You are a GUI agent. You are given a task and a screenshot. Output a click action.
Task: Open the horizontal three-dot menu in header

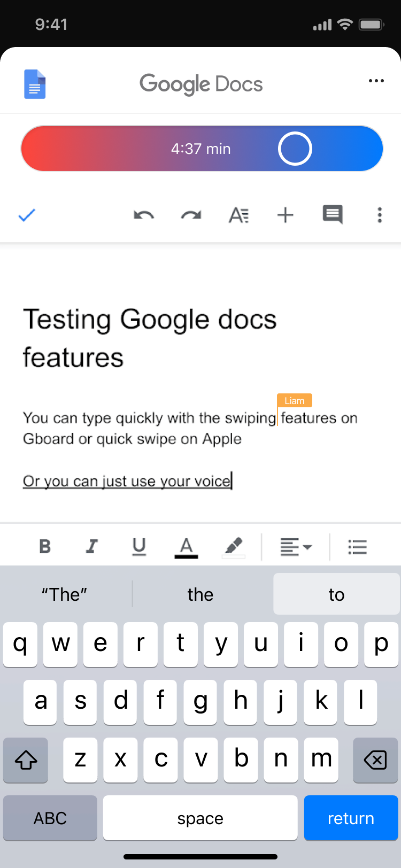point(376,81)
